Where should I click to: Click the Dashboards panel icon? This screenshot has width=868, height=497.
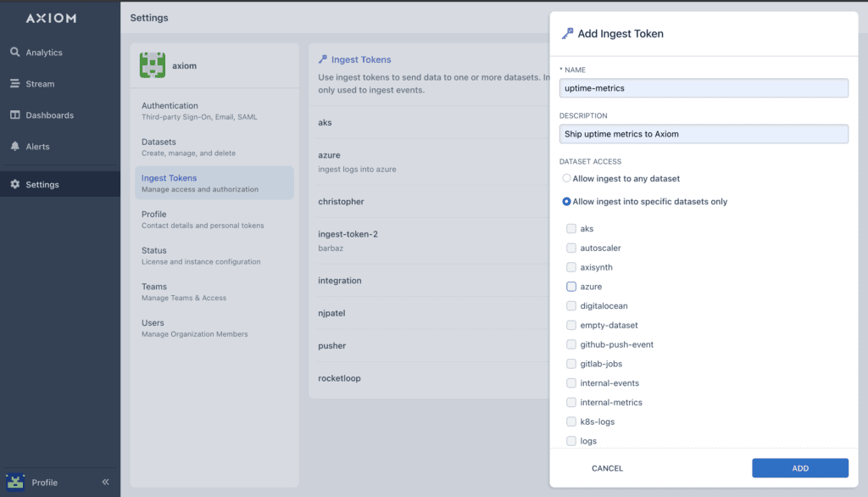tap(15, 115)
